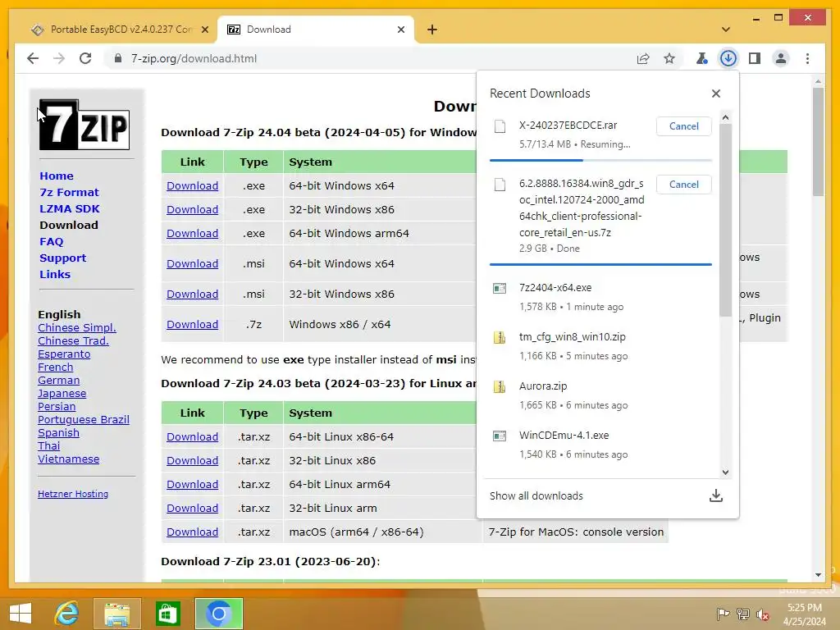The height and width of the screenshot is (630, 840).
Task: Switch language to German
Action: point(58,381)
